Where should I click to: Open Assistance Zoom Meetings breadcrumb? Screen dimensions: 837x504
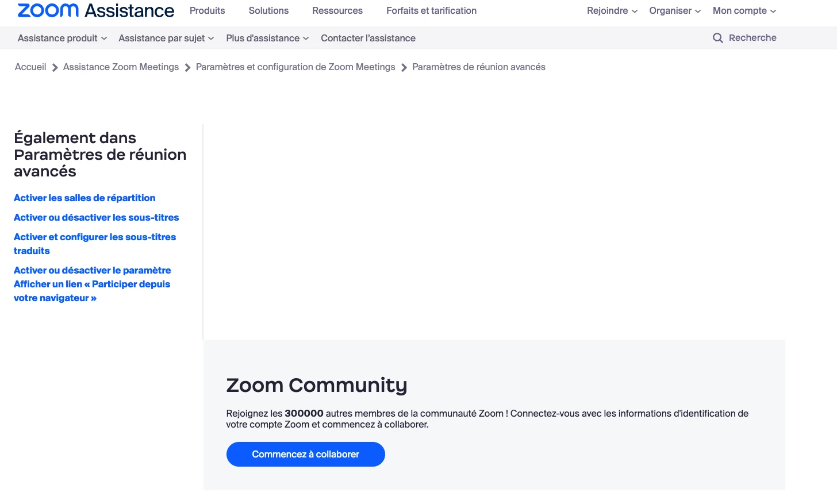(x=121, y=67)
